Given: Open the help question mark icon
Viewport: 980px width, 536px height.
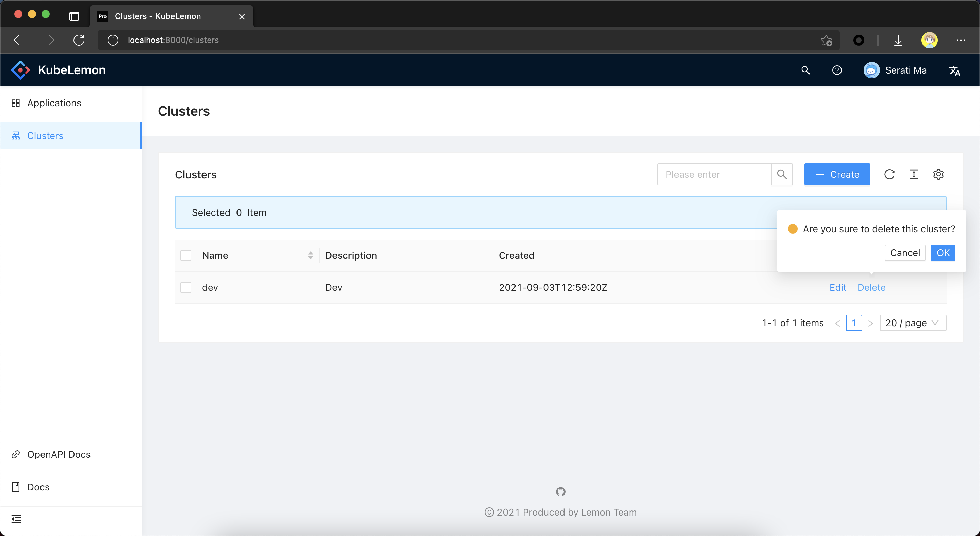Looking at the screenshot, I should 837,70.
